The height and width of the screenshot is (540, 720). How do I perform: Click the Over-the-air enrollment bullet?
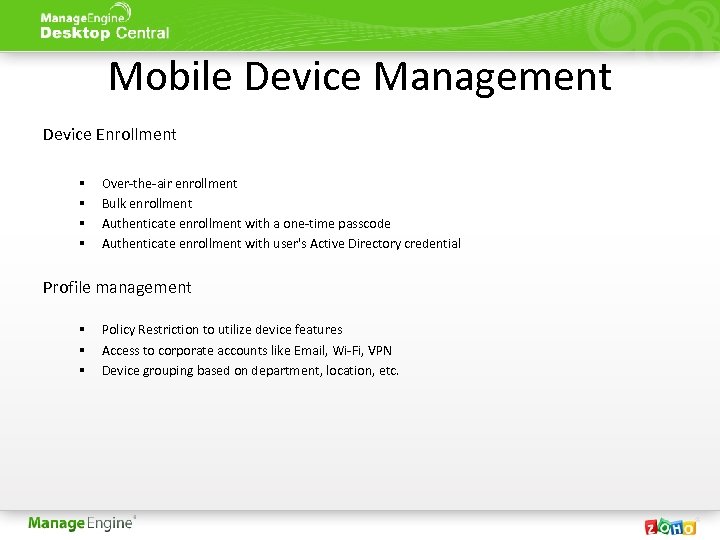coord(169,184)
